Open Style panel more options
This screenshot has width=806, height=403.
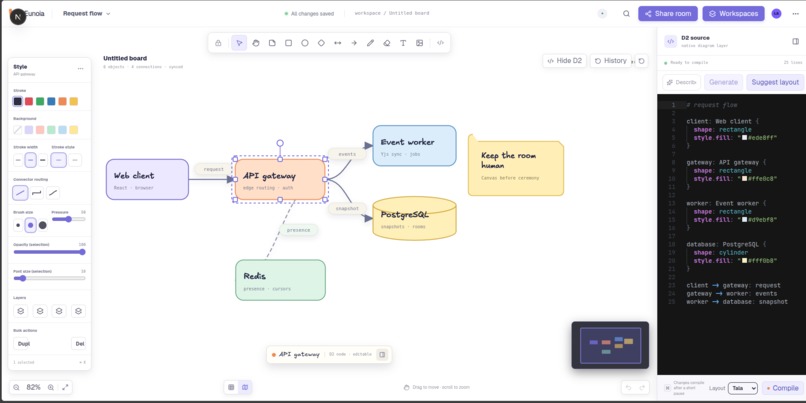point(81,68)
